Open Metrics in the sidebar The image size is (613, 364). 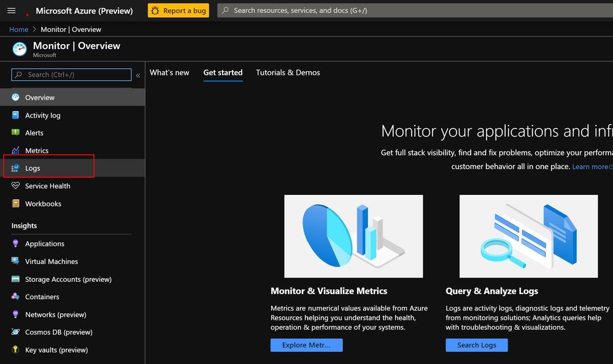[x=72, y=150]
